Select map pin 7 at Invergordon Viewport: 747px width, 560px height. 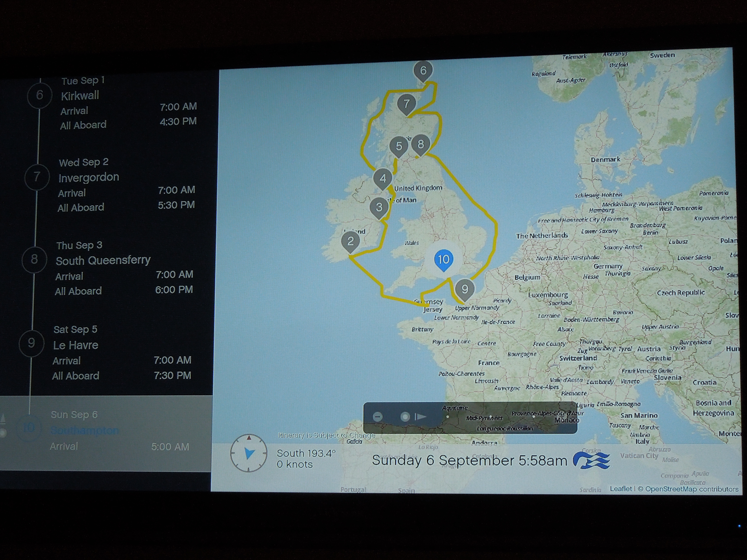(x=407, y=105)
